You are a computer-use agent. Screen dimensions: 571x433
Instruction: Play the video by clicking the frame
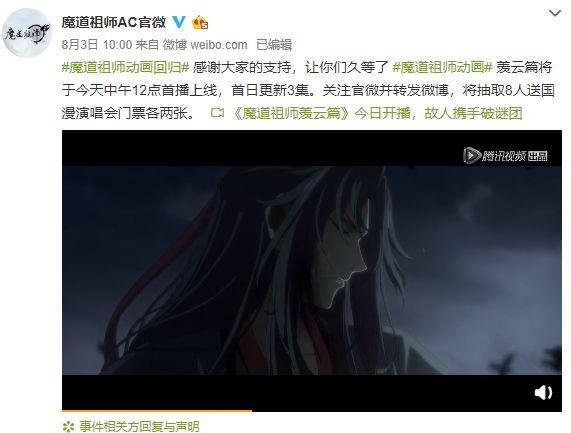(x=312, y=270)
